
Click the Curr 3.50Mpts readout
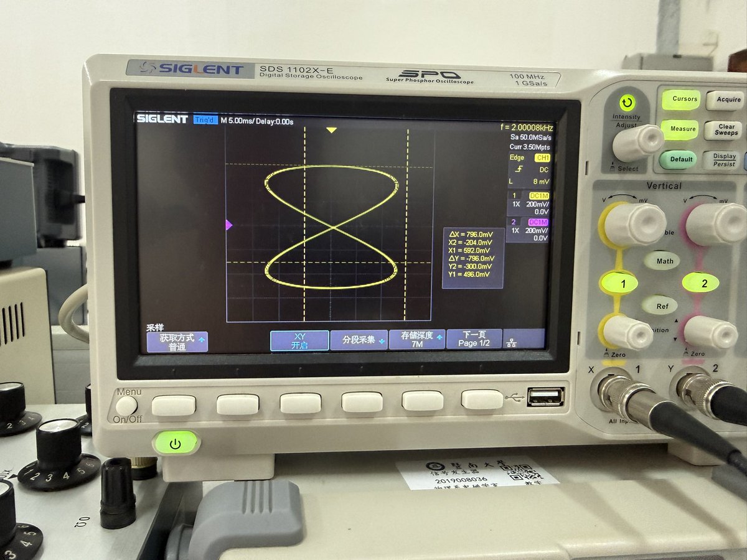[x=530, y=147]
